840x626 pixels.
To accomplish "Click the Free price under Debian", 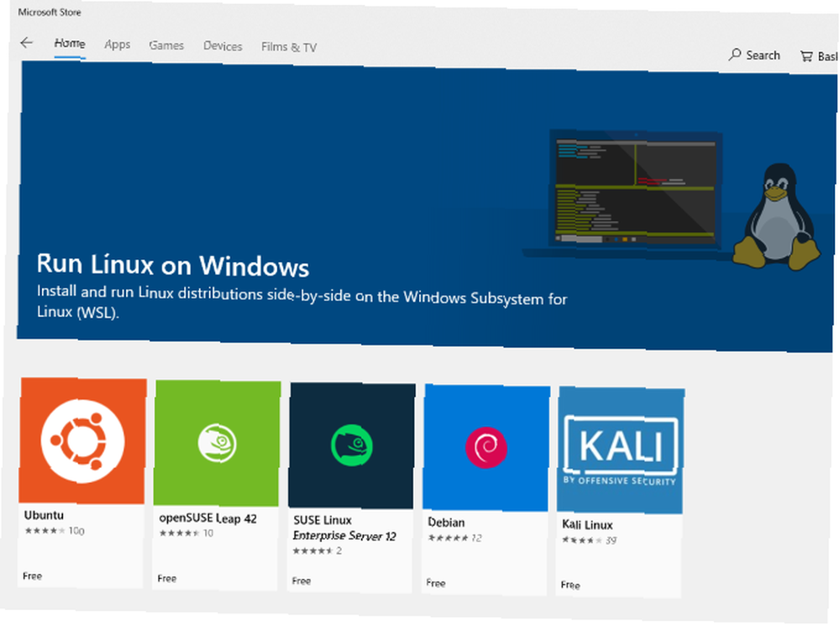I will click(x=435, y=583).
